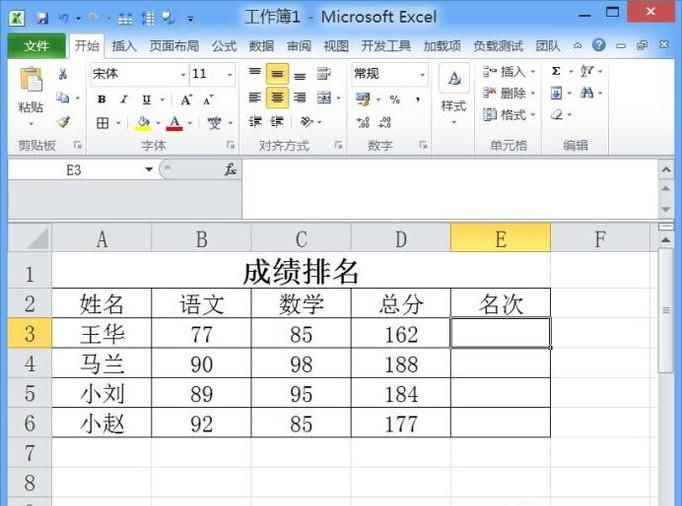Increase decimal places
This screenshot has width=682, height=506.
(x=364, y=123)
